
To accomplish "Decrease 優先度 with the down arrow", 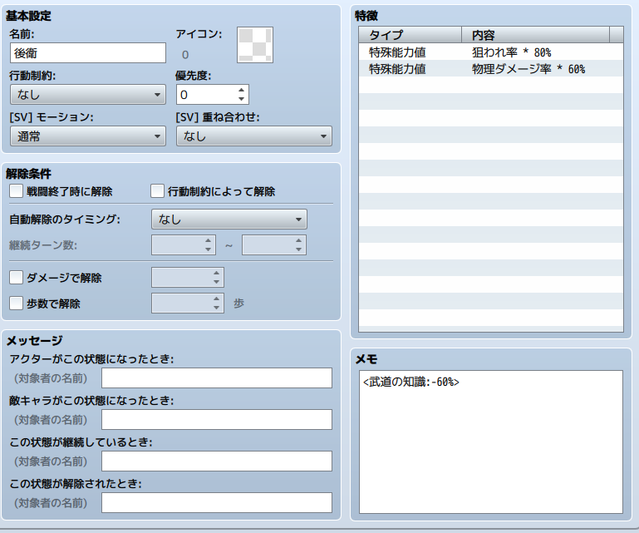I will [x=241, y=99].
